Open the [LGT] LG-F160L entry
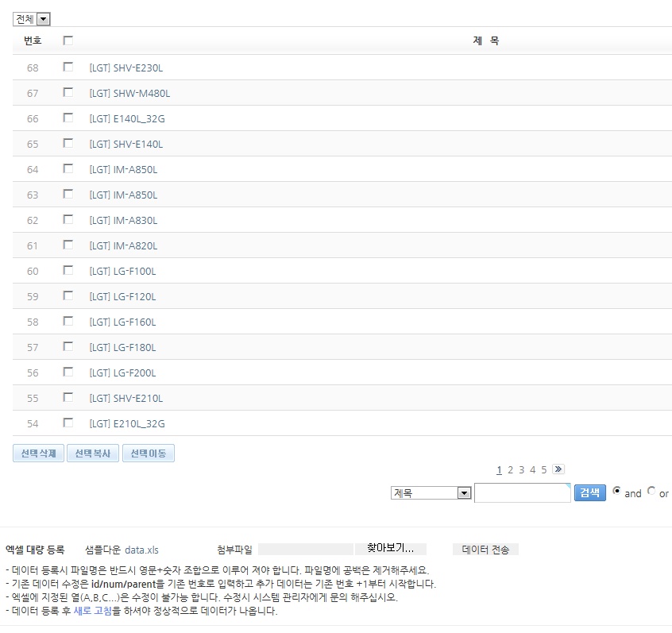672x633 pixels. (x=122, y=322)
